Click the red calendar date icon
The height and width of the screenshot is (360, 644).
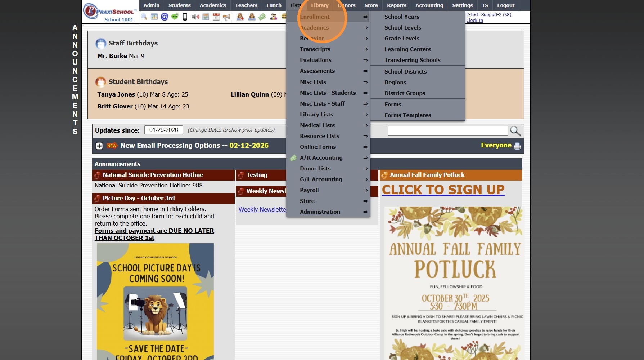pyautogui.click(x=216, y=17)
